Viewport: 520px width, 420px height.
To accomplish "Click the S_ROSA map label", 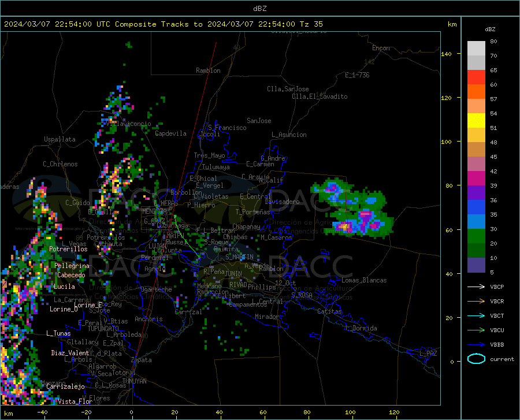I will coord(302,295).
